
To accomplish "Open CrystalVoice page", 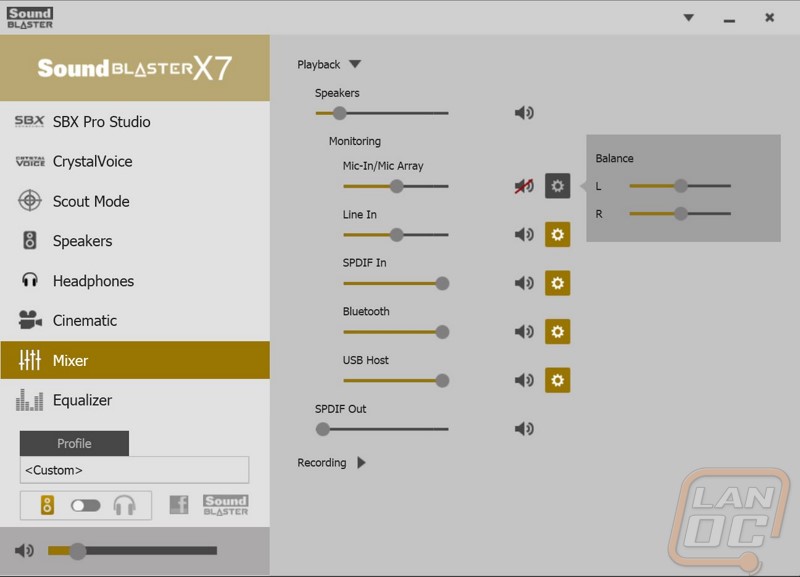I will 135,161.
